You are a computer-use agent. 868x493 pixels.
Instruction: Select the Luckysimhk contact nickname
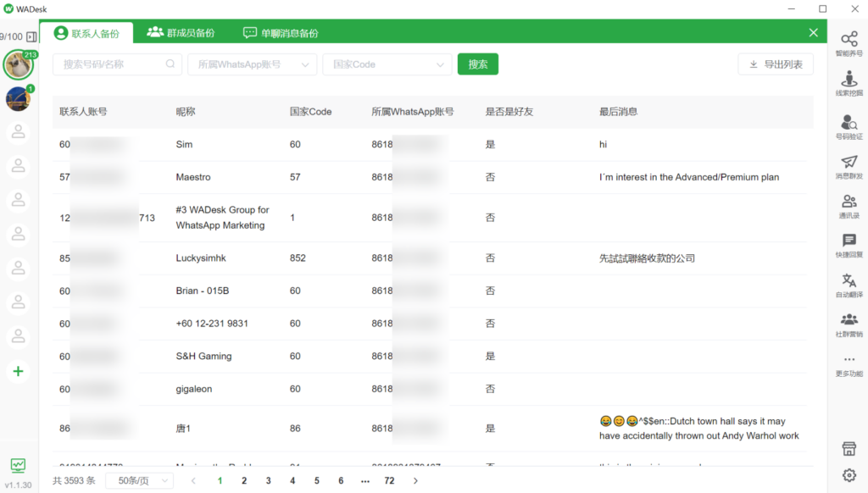[201, 258]
